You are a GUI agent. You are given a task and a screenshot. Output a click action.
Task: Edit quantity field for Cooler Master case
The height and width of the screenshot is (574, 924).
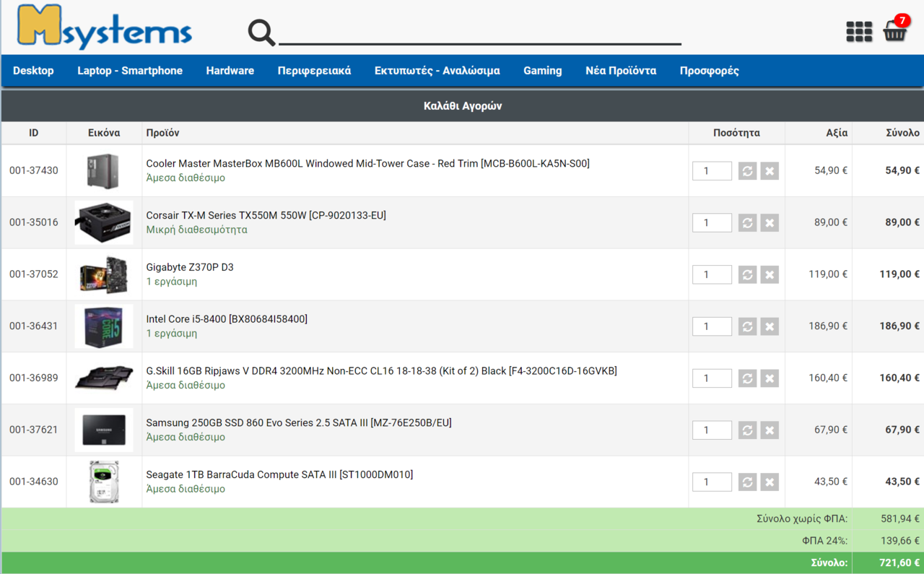coord(712,171)
